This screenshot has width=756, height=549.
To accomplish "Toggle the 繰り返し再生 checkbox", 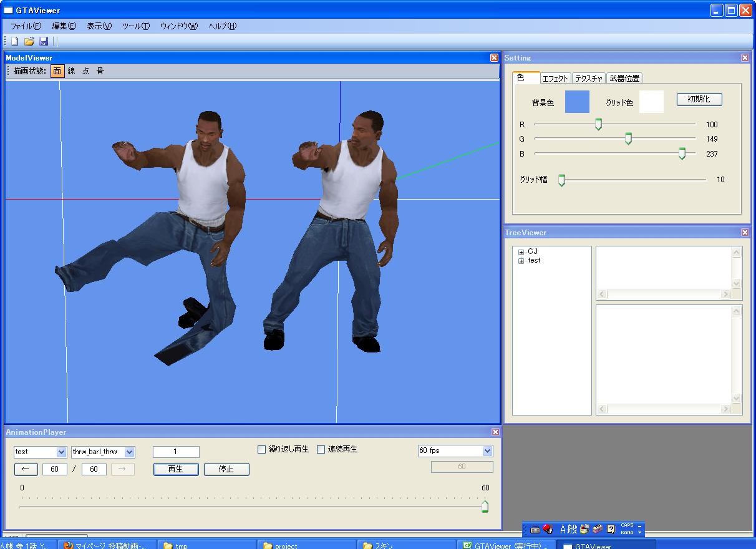I will click(262, 449).
